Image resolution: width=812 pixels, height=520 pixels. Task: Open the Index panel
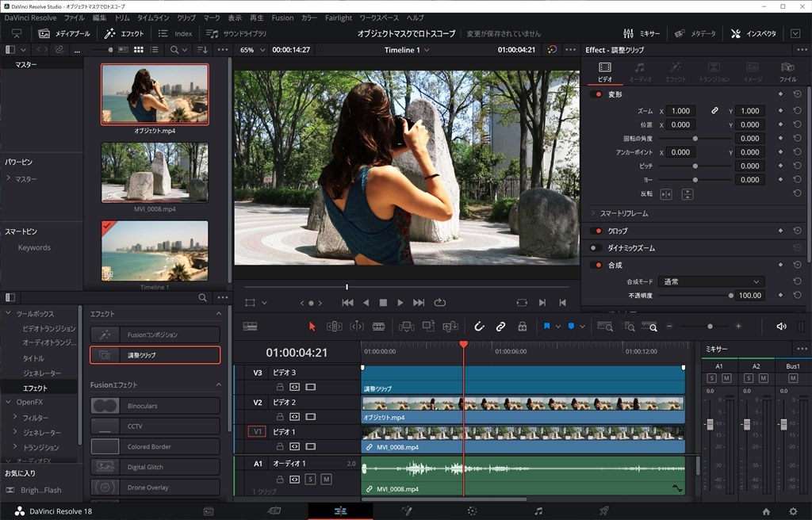pyautogui.click(x=175, y=33)
